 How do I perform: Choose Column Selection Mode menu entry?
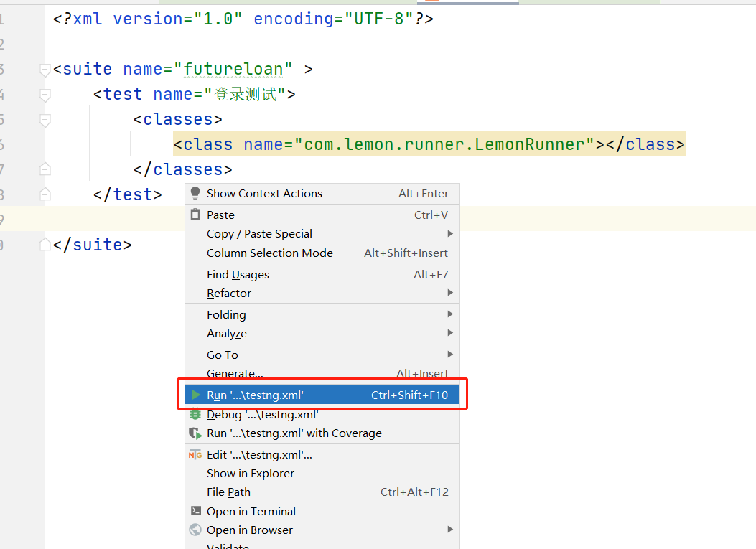coord(269,253)
